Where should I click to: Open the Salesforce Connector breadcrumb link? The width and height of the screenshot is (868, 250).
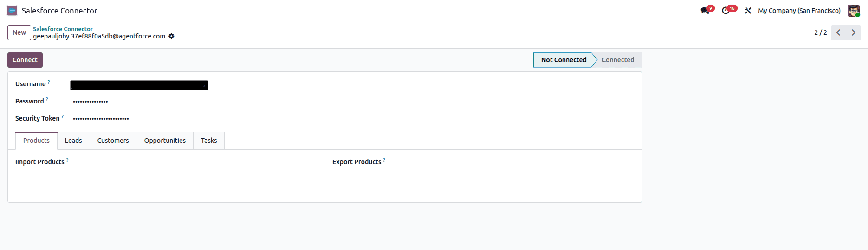pyautogui.click(x=63, y=29)
